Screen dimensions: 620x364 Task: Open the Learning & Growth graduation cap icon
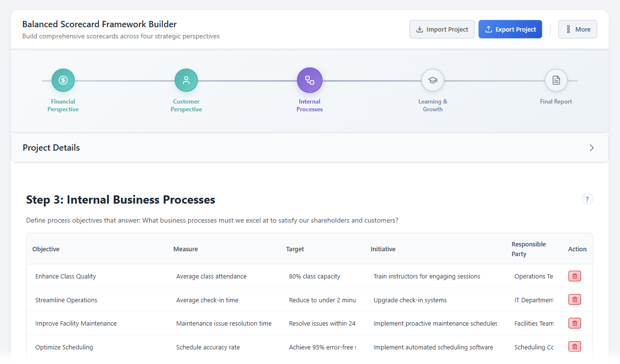click(x=432, y=80)
